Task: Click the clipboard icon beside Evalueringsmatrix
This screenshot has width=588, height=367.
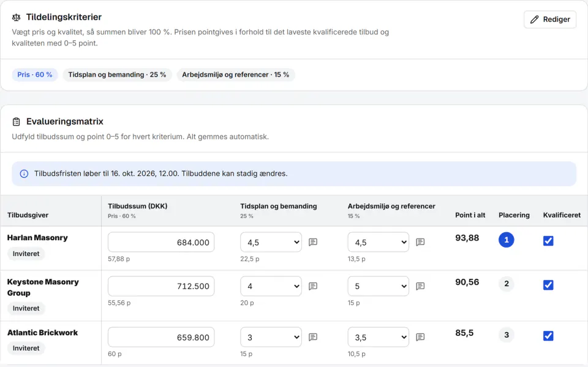Action: click(x=16, y=121)
